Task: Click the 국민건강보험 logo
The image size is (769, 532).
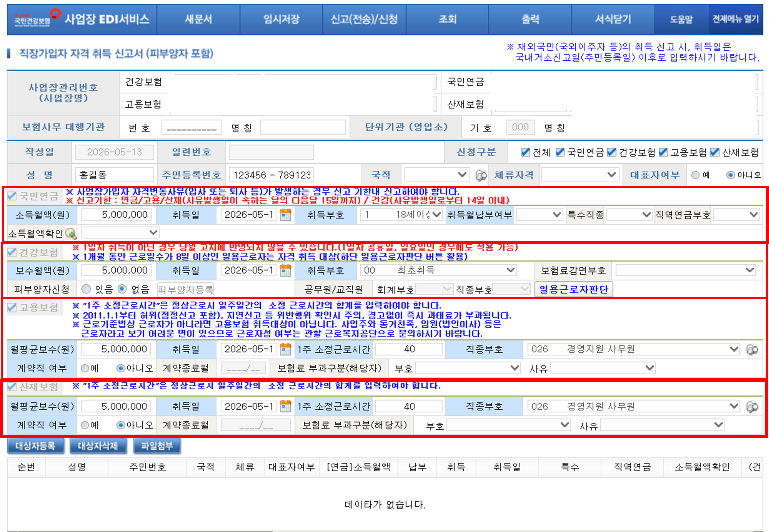Action: (x=37, y=18)
